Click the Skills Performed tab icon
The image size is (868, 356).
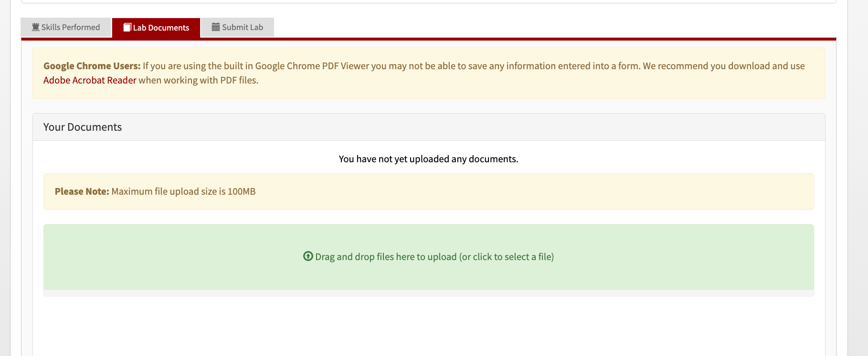[x=36, y=27]
